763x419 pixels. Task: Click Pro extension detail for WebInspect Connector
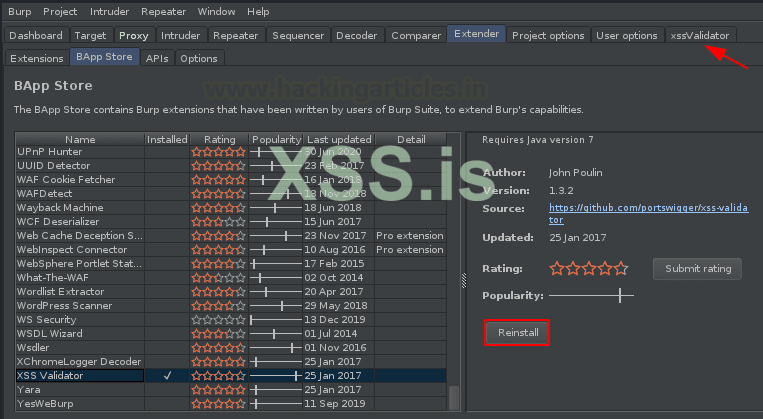410,250
